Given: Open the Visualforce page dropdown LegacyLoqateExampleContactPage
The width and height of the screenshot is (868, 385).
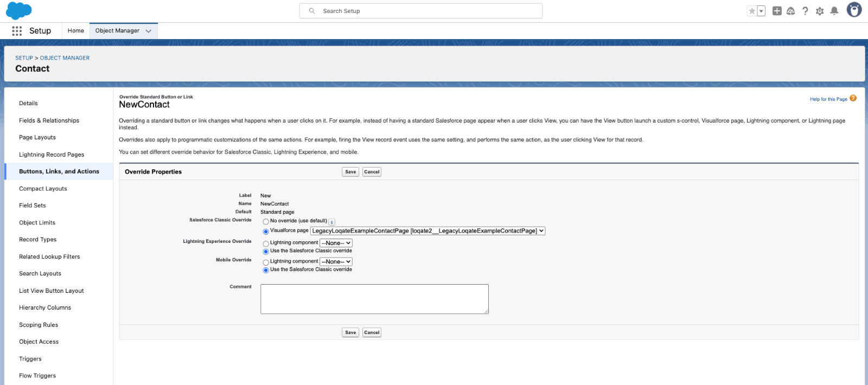Looking at the screenshot, I should (x=428, y=231).
